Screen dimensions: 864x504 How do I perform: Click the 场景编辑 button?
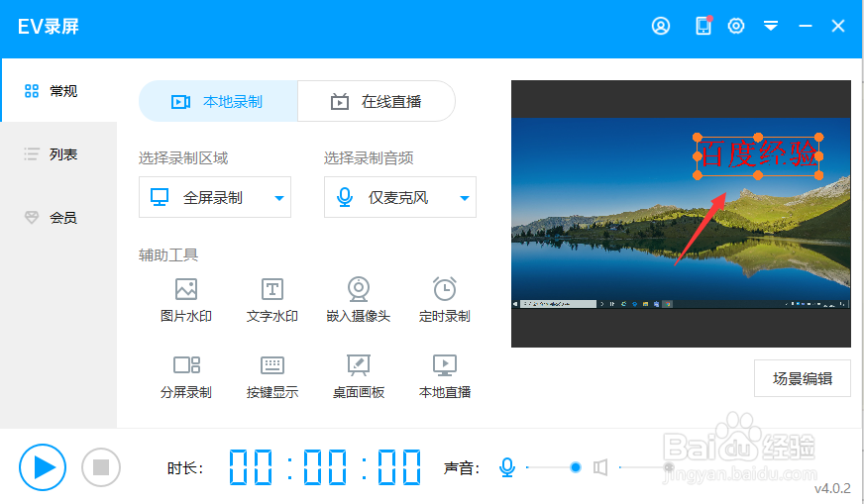(803, 378)
